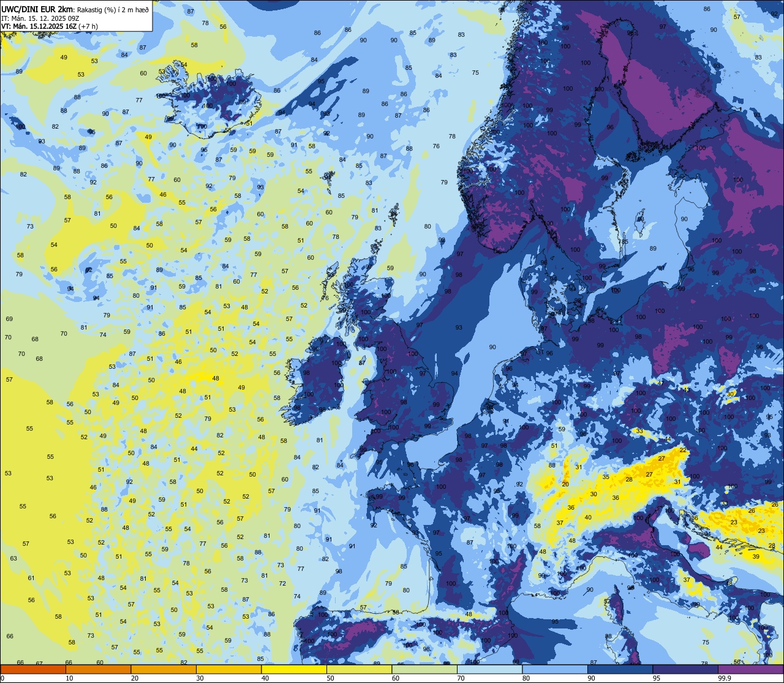Pick the purple above-99.9 legend swatch

click(x=750, y=669)
